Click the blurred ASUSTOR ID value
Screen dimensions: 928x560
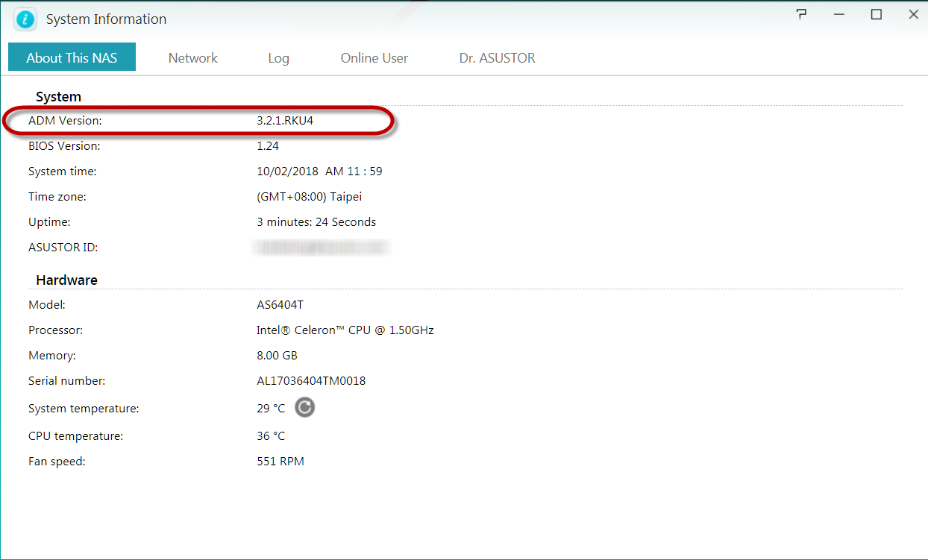coord(322,247)
